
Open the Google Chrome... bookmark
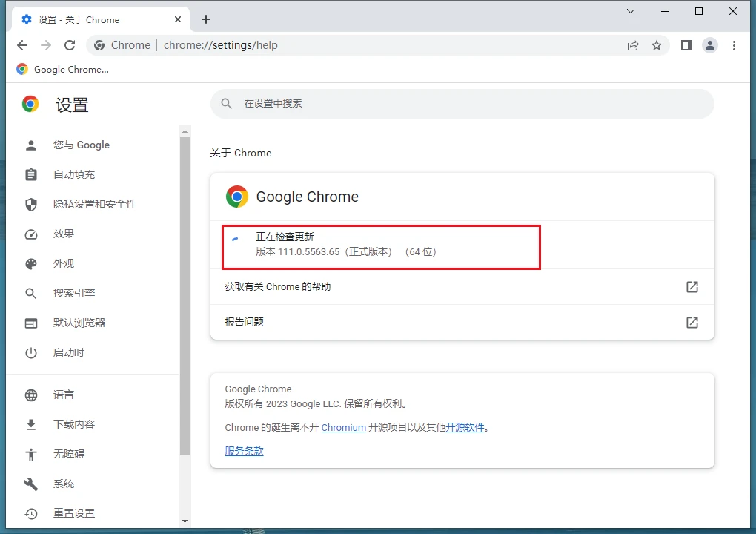coord(63,70)
